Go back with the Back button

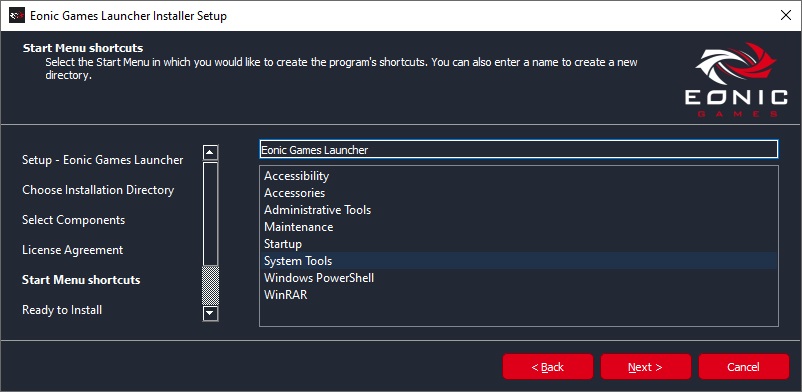point(548,367)
